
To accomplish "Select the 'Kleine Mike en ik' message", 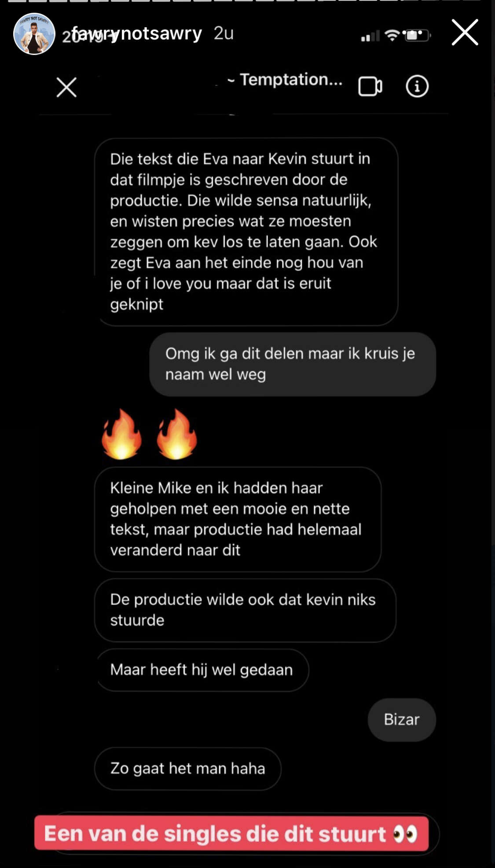I will coord(238,519).
